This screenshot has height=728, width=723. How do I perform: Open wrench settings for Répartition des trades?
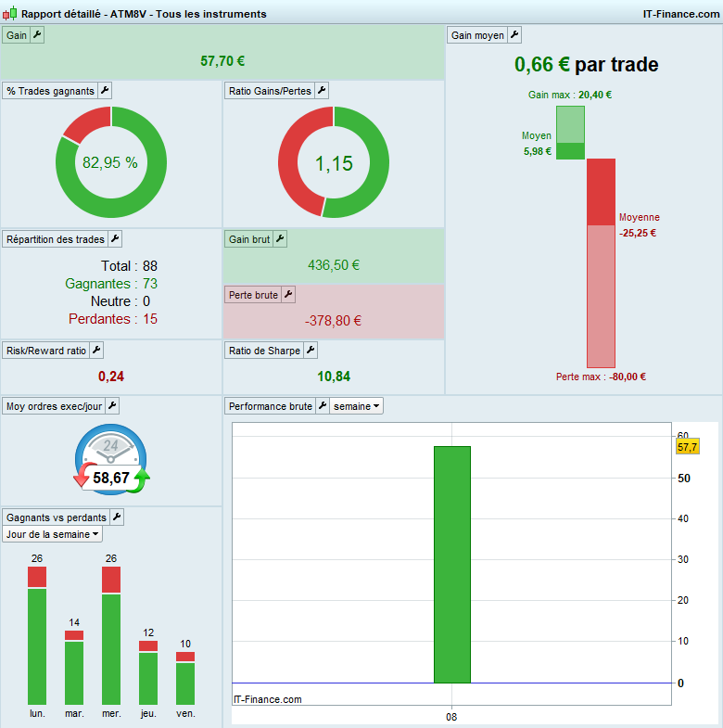click(115, 239)
